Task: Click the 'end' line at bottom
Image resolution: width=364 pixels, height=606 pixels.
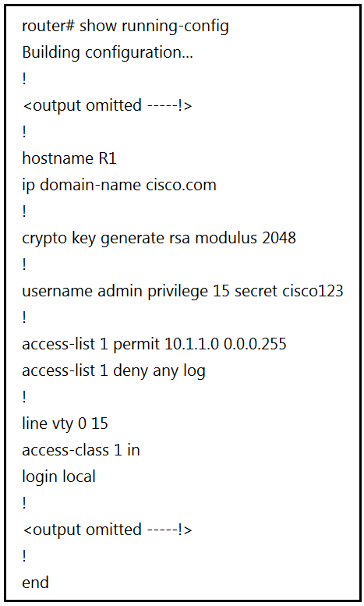Action: click(x=35, y=583)
